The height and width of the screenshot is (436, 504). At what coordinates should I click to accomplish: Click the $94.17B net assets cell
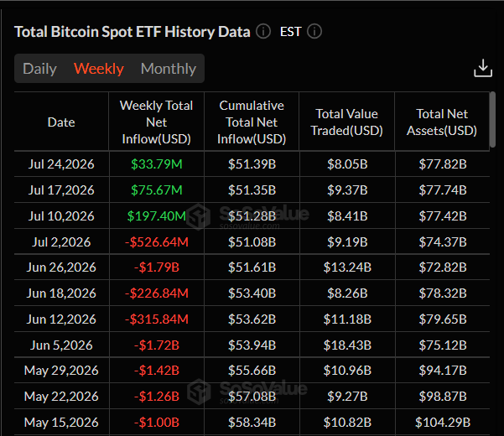(x=443, y=371)
